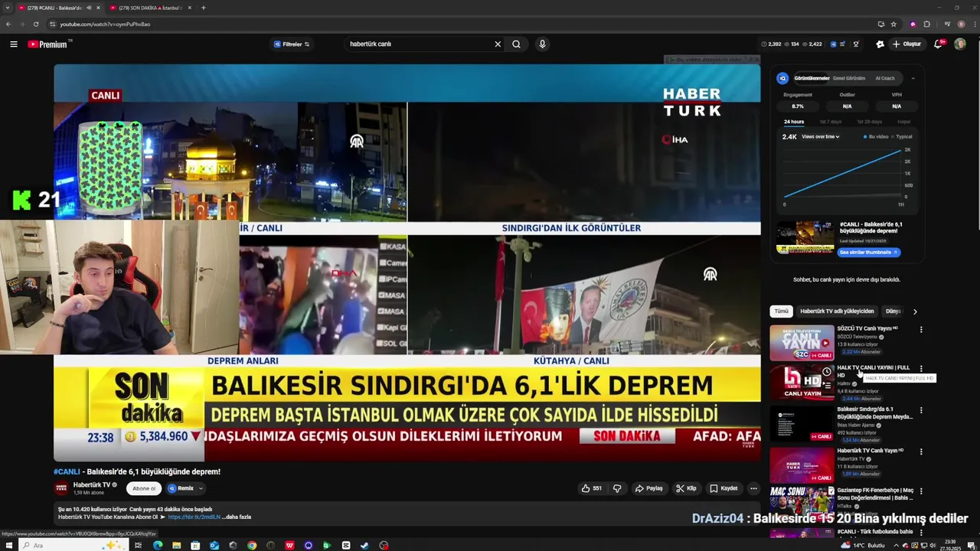This screenshot has height=551, width=980.
Task: Show more chips with the arrow
Action: pos(915,311)
